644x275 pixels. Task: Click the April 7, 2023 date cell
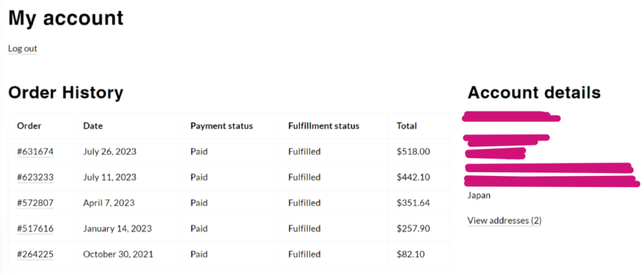pyautogui.click(x=108, y=203)
